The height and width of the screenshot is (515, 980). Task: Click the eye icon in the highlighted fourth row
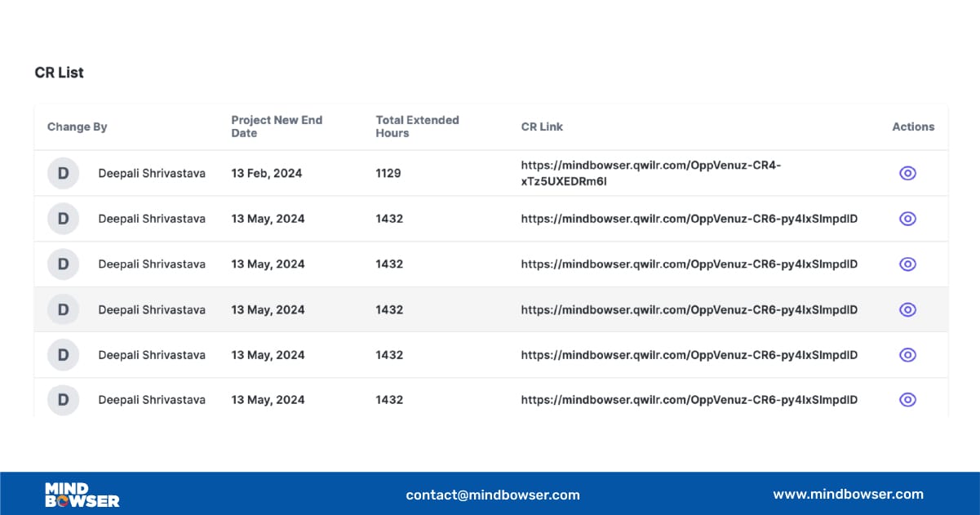[x=907, y=310]
